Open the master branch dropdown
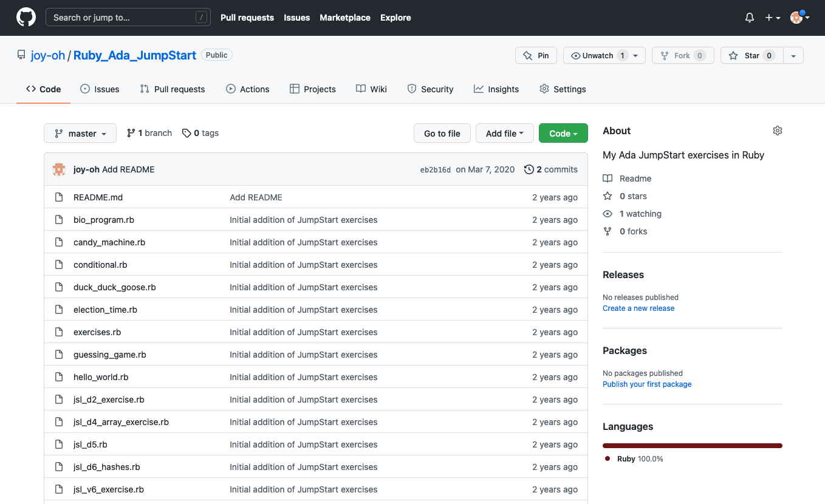Viewport: 825px width, 504px height. [x=80, y=134]
